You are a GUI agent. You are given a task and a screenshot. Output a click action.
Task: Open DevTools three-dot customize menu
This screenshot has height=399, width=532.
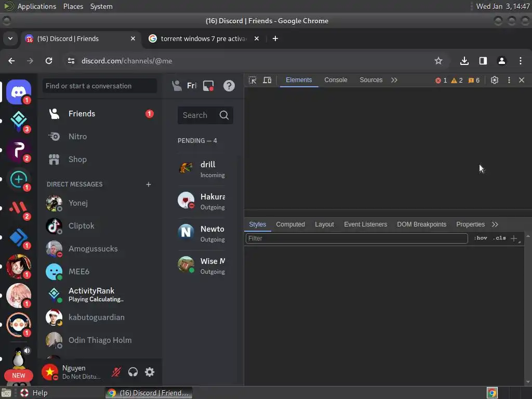509,80
